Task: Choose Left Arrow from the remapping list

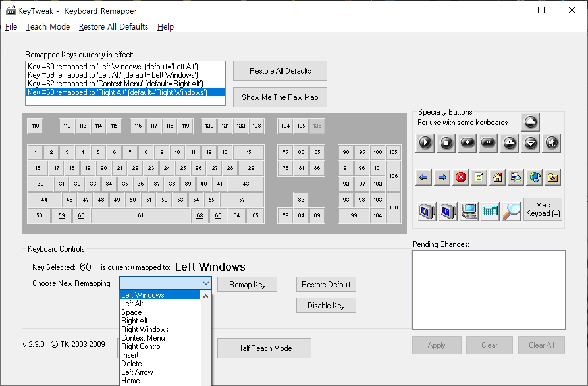Action: click(160, 372)
